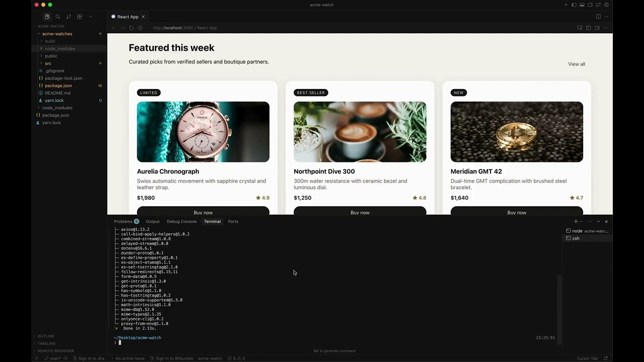Reload the browser preview page

[x=131, y=28]
